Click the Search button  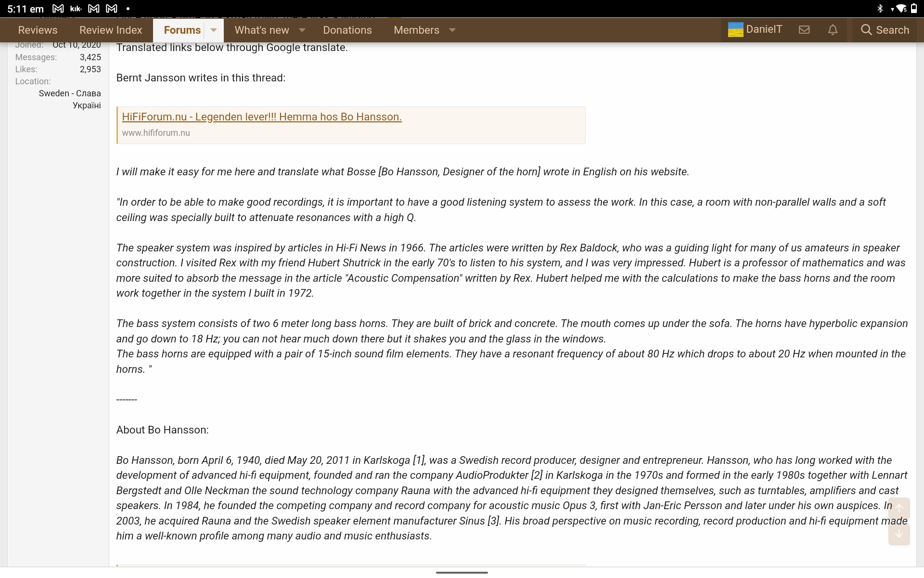885,30
